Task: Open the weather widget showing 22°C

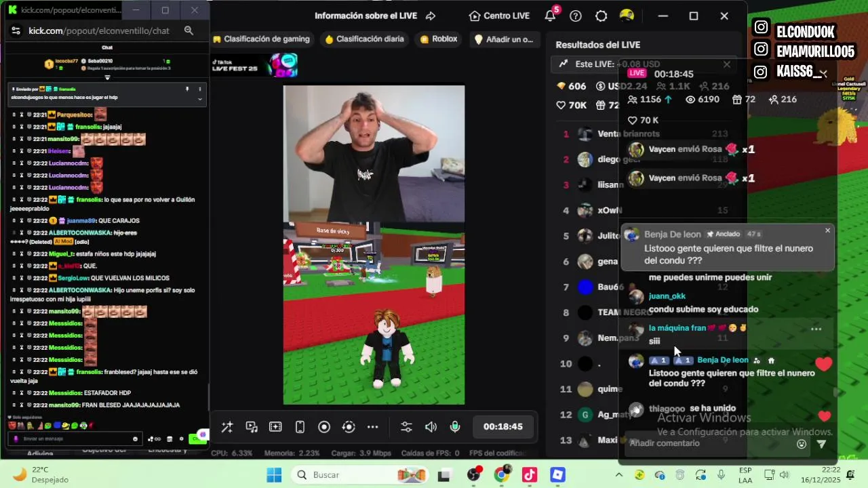Action: pos(41,474)
